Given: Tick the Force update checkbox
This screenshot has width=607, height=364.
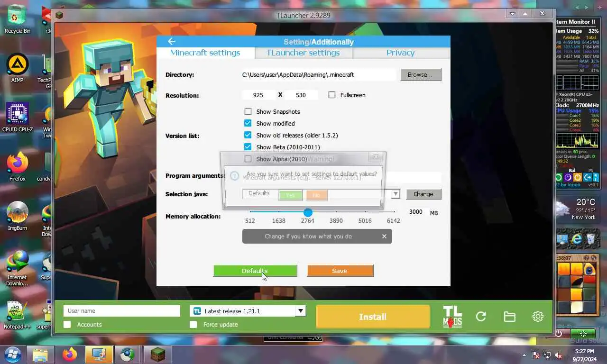Looking at the screenshot, I should click(x=193, y=324).
